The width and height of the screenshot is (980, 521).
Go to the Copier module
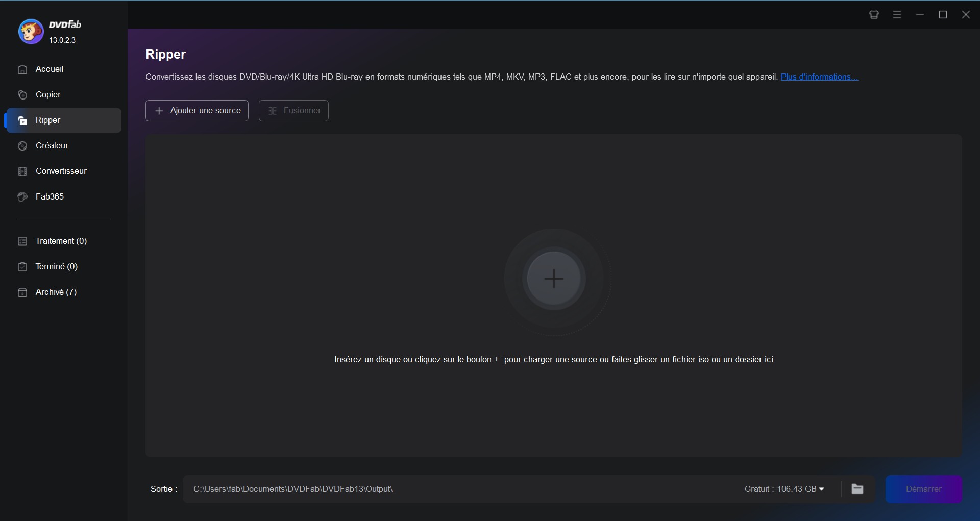pos(63,95)
